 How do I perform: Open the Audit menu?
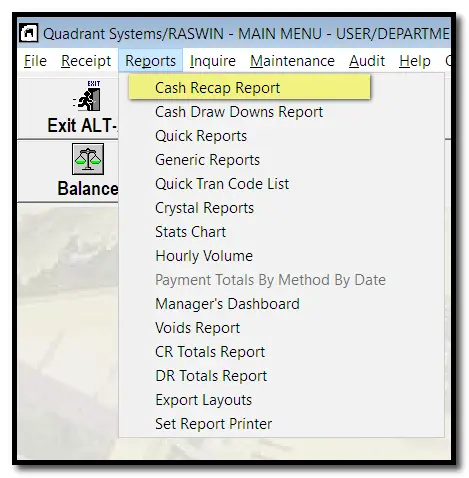tap(367, 61)
